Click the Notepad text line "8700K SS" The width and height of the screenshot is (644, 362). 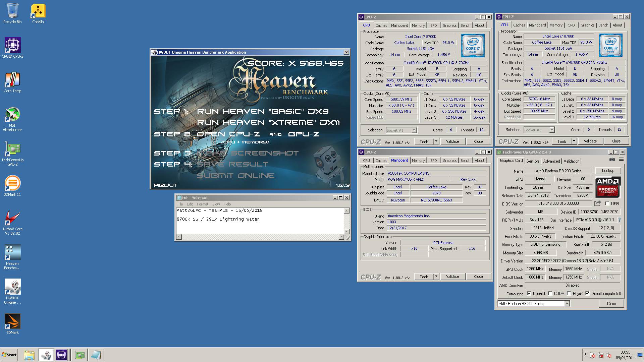(218, 219)
